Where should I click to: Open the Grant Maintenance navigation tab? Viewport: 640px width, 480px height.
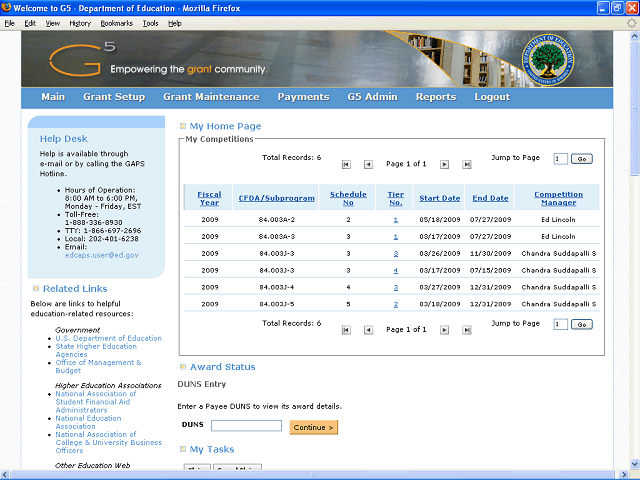[x=211, y=97]
